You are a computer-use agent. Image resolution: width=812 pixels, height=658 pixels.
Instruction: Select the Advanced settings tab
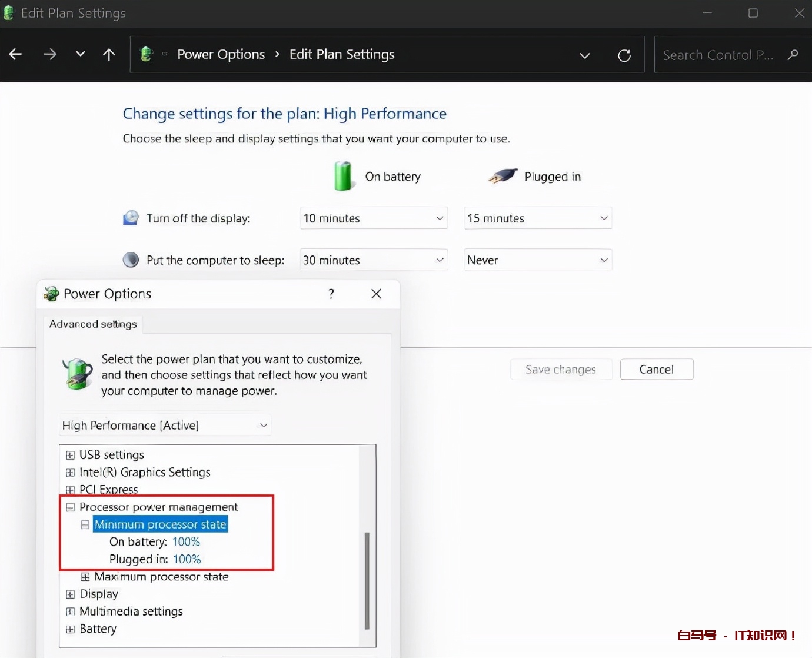[93, 324]
